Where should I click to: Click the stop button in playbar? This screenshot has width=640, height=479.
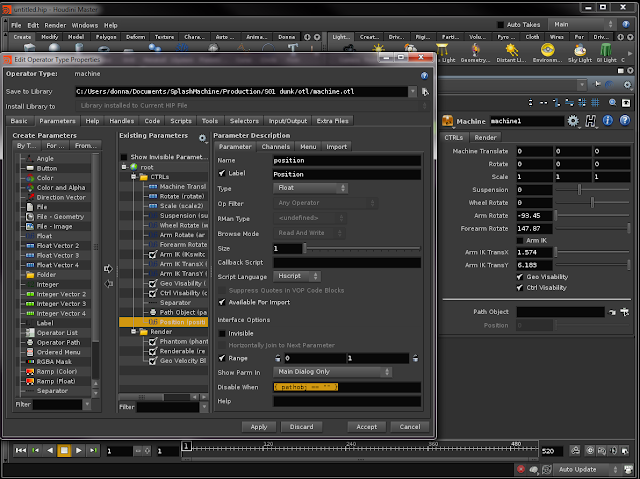(x=64, y=450)
